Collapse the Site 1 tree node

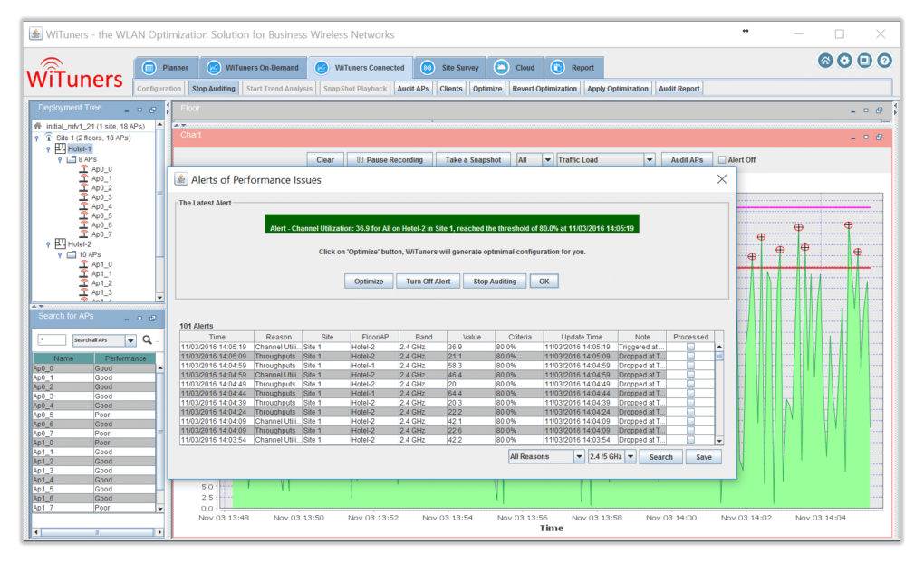tap(37, 138)
